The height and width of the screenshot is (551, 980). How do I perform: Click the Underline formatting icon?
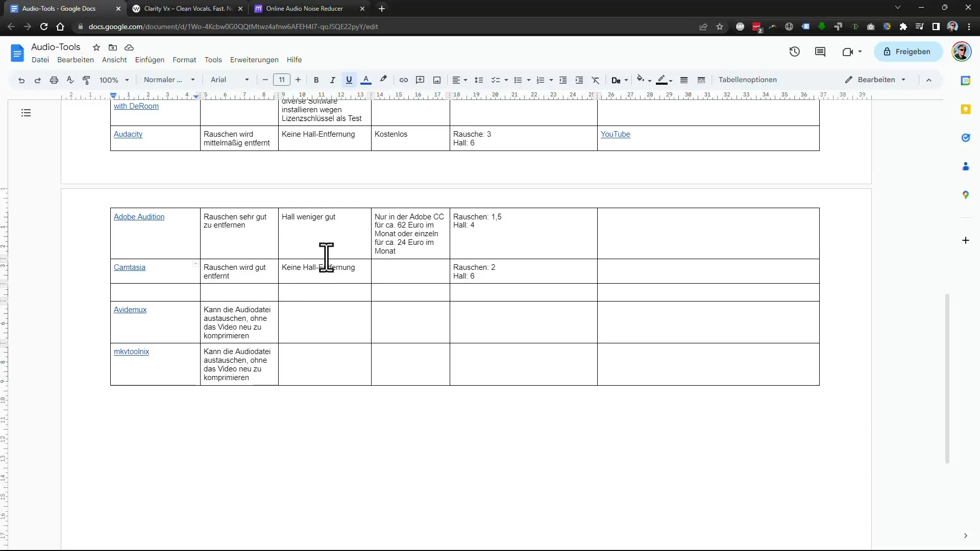pyautogui.click(x=349, y=80)
